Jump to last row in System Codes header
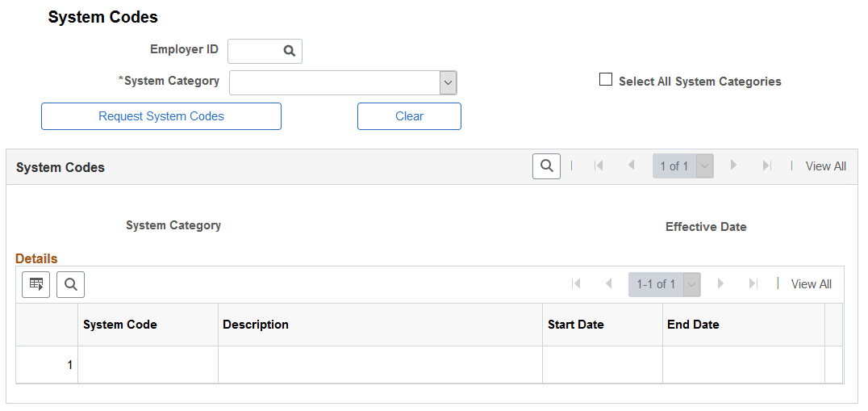The height and width of the screenshot is (411, 868). point(766,166)
